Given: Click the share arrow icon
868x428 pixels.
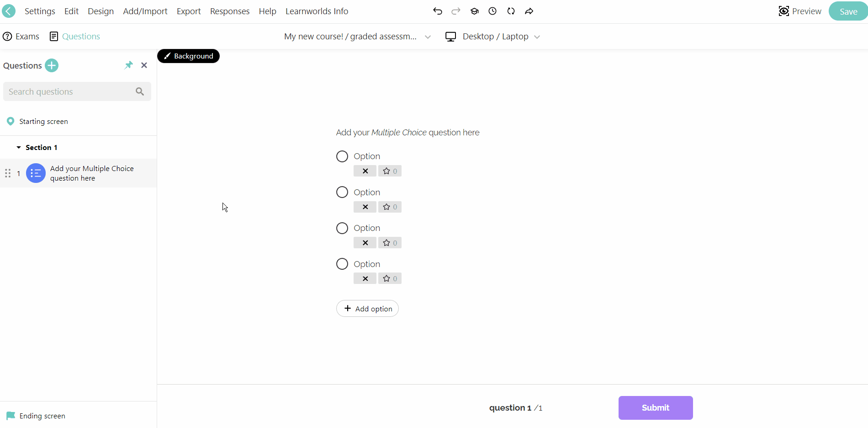Looking at the screenshot, I should (x=529, y=11).
